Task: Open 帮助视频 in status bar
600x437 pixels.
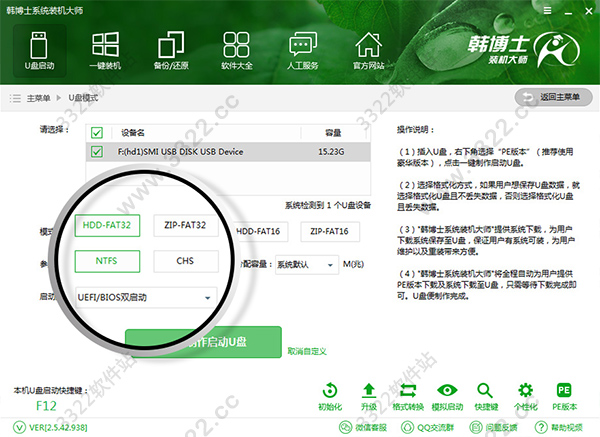Action: [x=559, y=427]
